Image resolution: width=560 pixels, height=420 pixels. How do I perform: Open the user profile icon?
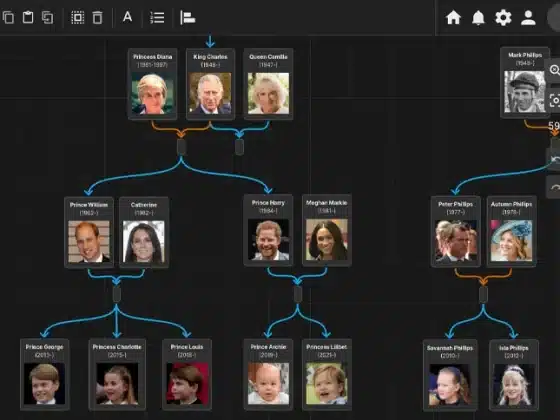point(528,18)
